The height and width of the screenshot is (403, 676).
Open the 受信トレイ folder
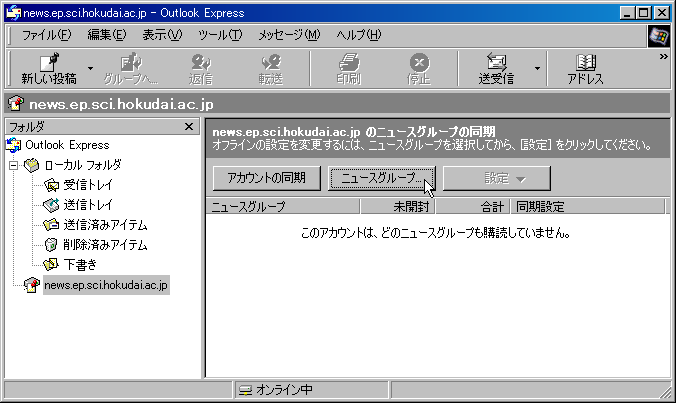click(88, 185)
